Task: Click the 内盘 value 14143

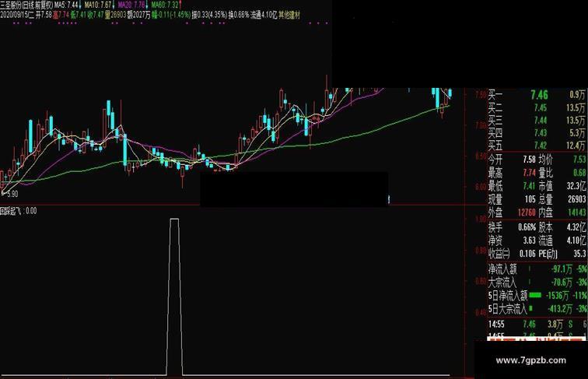Action: tap(577, 212)
